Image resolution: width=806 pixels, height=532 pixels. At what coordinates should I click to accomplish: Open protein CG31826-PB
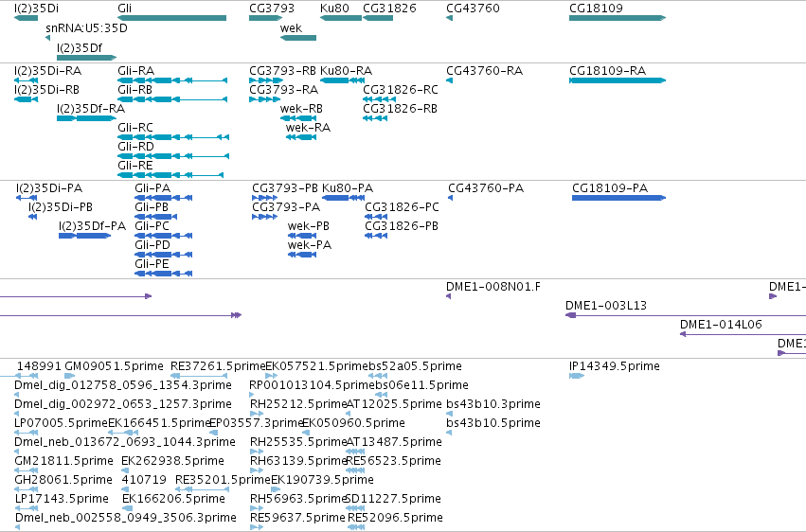(x=376, y=237)
